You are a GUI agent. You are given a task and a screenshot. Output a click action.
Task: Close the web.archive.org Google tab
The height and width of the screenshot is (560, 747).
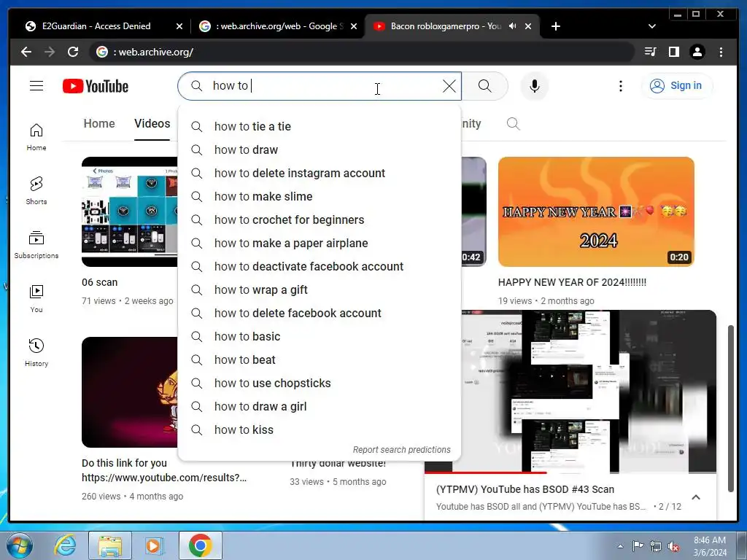[354, 26]
